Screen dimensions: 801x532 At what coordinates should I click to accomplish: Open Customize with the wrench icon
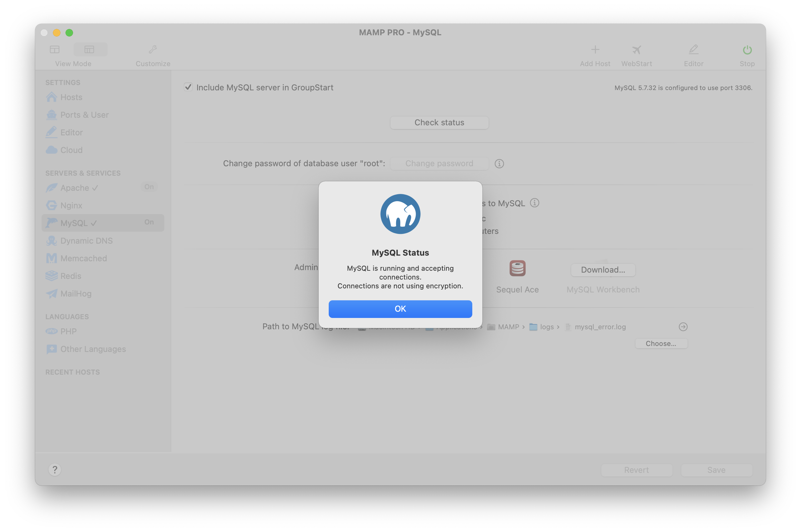(x=153, y=49)
